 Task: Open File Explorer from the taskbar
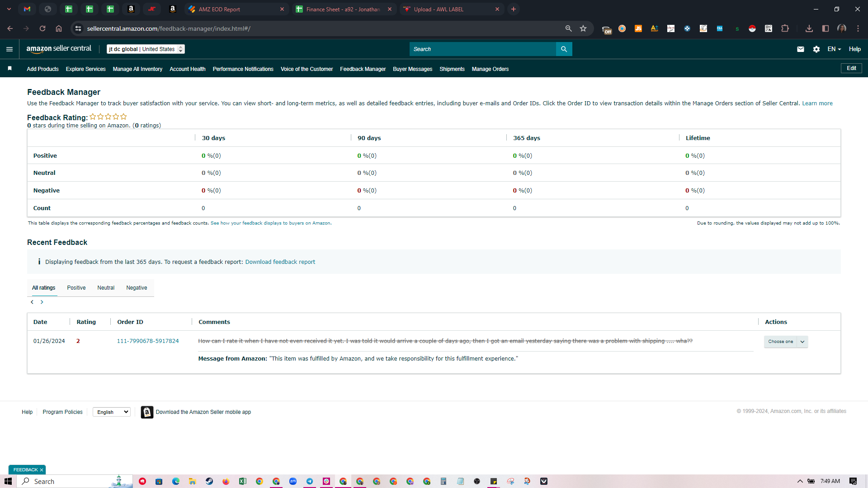[192, 481]
